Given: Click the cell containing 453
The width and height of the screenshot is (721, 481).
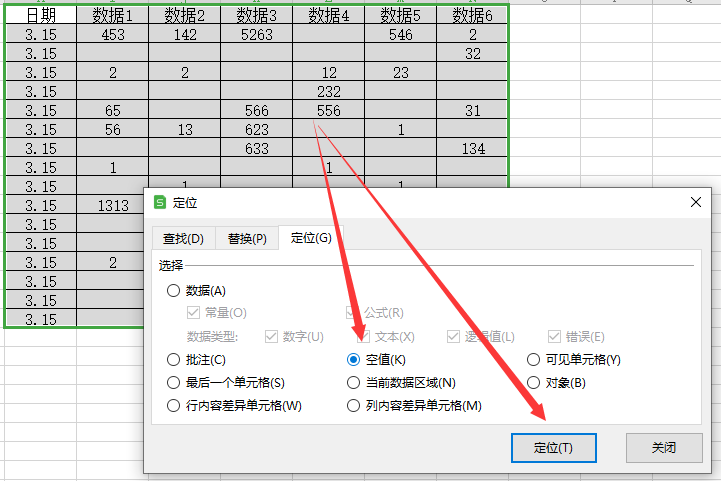Looking at the screenshot, I should coord(113,34).
